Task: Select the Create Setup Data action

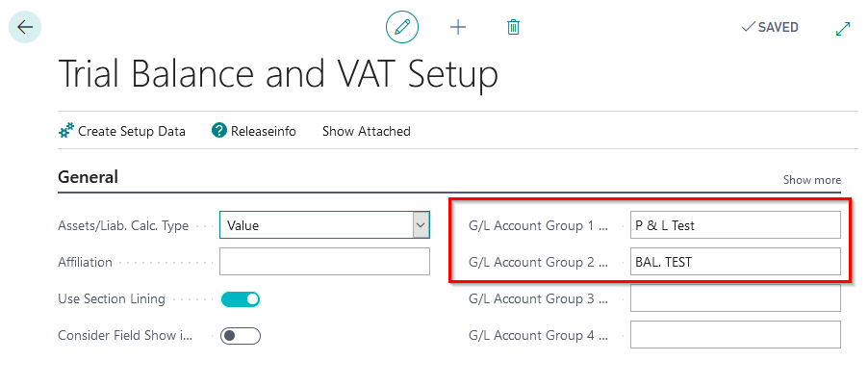Action: pos(132,131)
